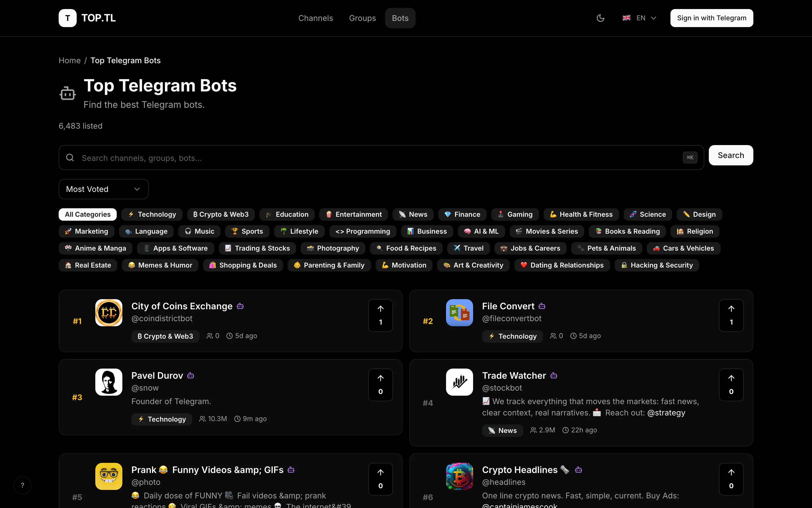
Task: Open City of Coins Exchange title link
Action: 182,306
